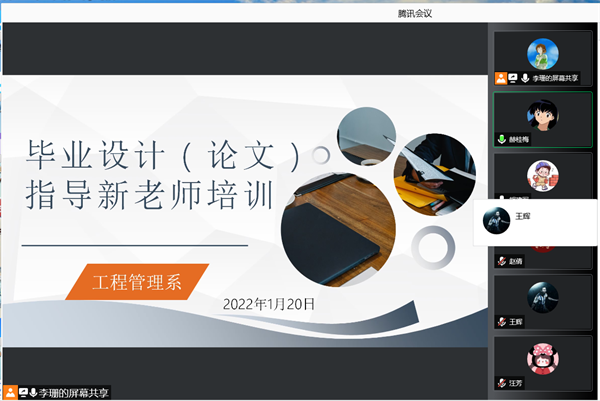Click the 王辉 name label in the dark tile
The width and height of the screenshot is (600, 401).
(x=515, y=322)
